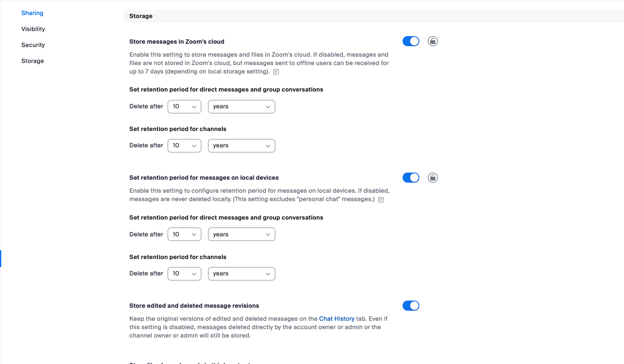The height and width of the screenshot is (364, 624).
Task: Select Storage in the side navigation
Action: [x=33, y=61]
